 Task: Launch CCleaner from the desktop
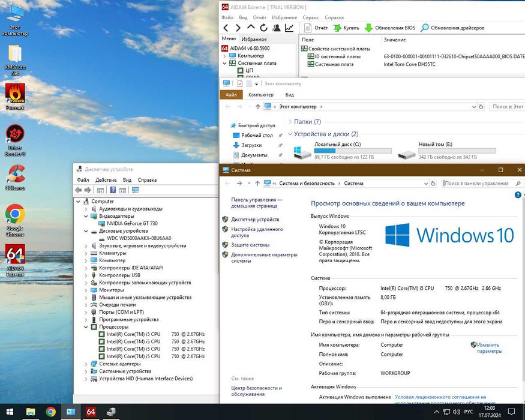point(15,178)
